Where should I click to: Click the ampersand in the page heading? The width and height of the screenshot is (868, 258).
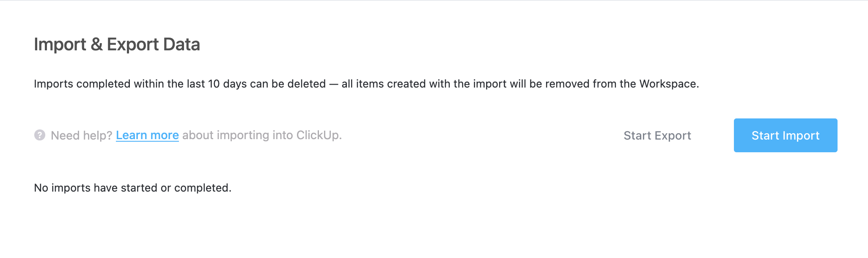[96, 44]
